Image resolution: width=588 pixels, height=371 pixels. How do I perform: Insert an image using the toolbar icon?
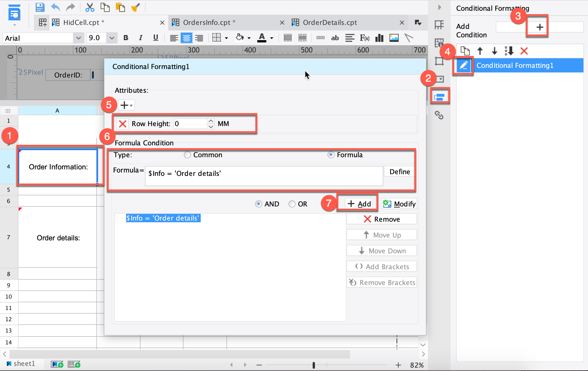[x=394, y=38]
